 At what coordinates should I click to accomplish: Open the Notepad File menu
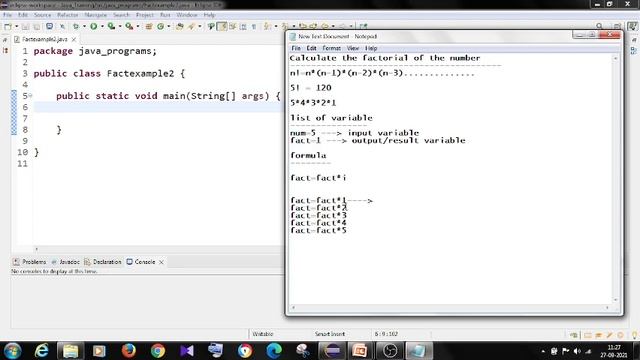296,48
